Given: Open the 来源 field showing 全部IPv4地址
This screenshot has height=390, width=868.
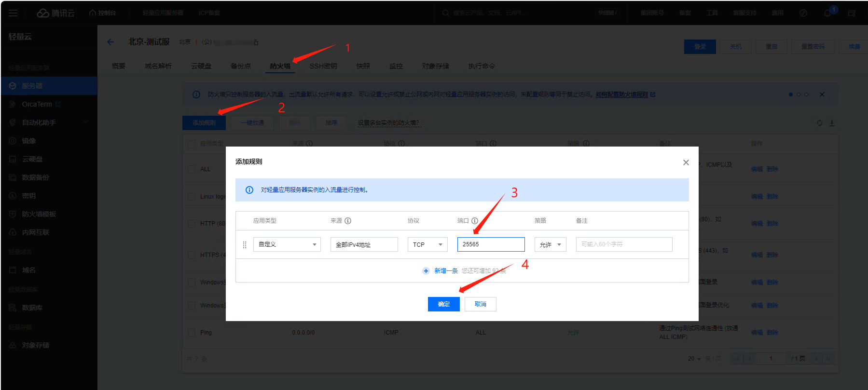Looking at the screenshot, I should pos(364,244).
